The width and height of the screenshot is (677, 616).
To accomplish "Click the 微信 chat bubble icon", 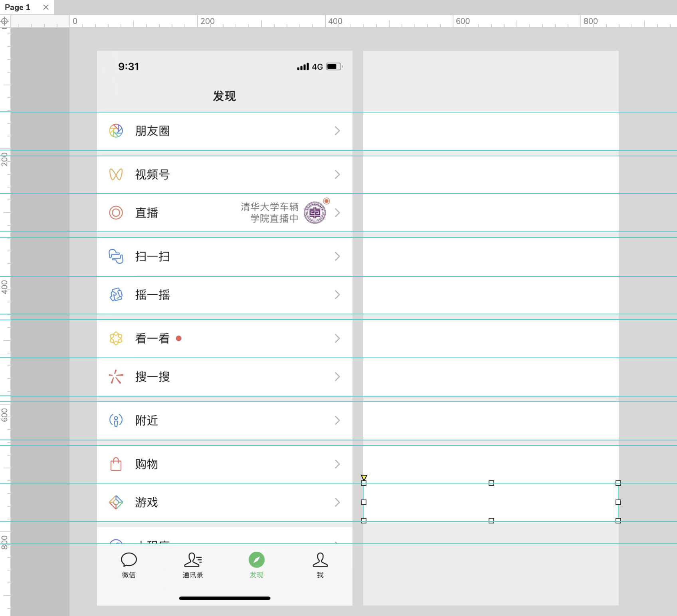I will [129, 560].
